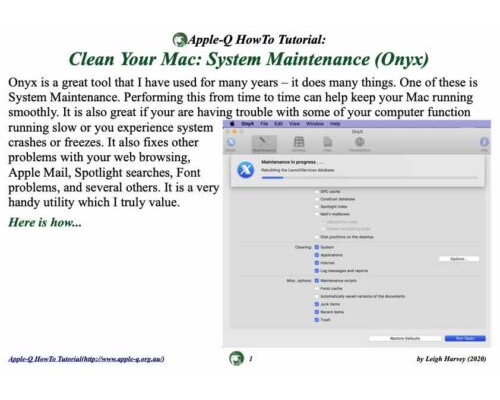Open the OnyX application menu

pyautogui.click(x=247, y=124)
